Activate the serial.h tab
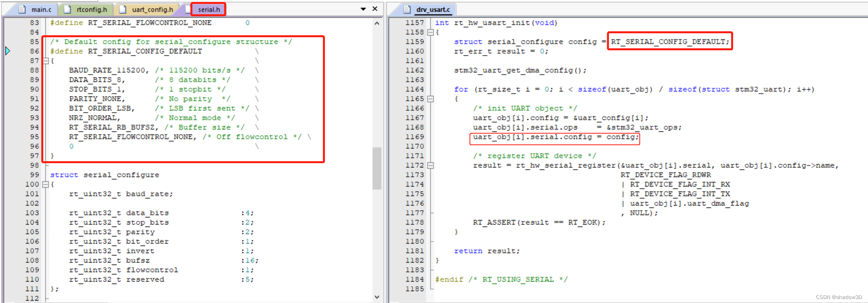 click(209, 10)
